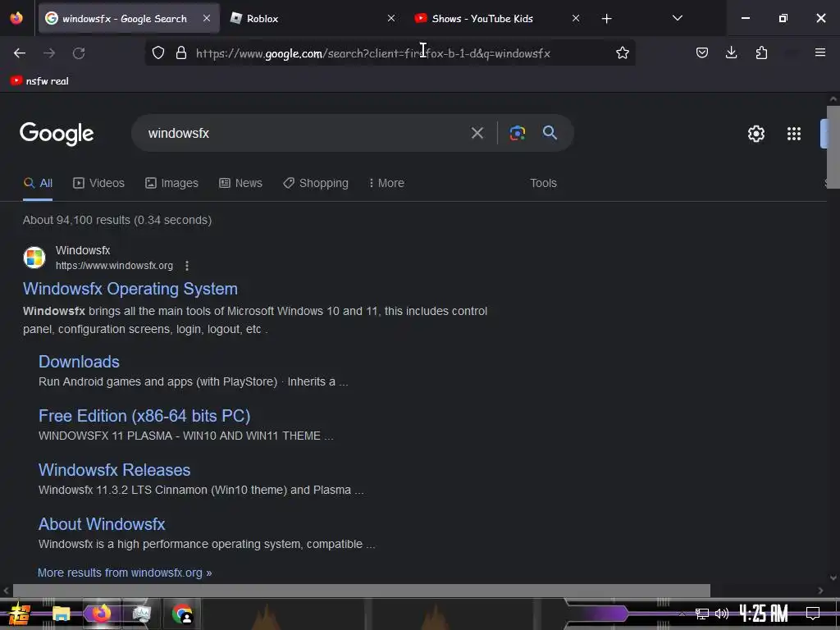Save page to Pocket

(x=702, y=52)
